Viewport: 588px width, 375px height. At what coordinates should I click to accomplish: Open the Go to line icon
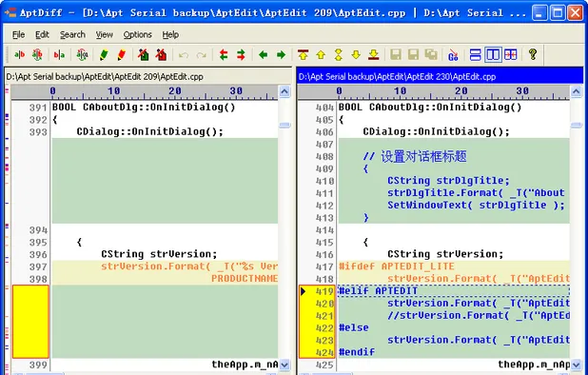(453, 55)
